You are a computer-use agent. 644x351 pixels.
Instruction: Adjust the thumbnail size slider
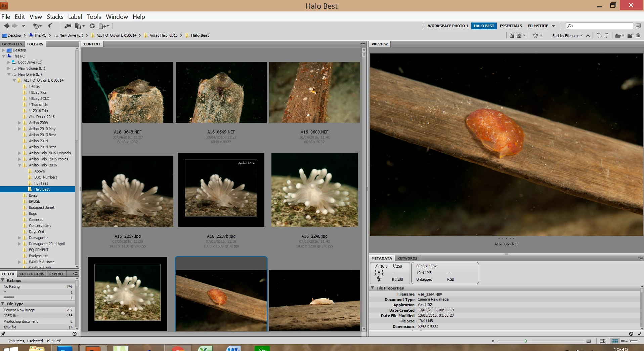click(x=525, y=341)
